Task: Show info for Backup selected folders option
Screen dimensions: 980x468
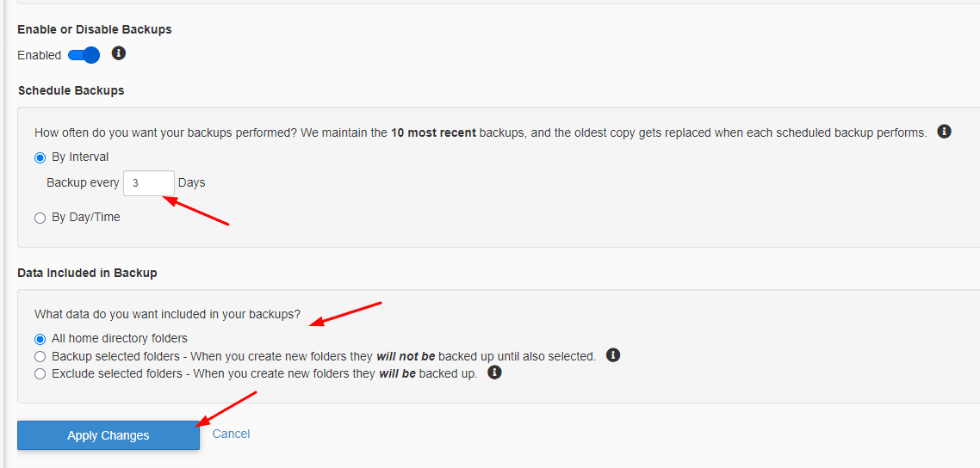Action: click(613, 355)
